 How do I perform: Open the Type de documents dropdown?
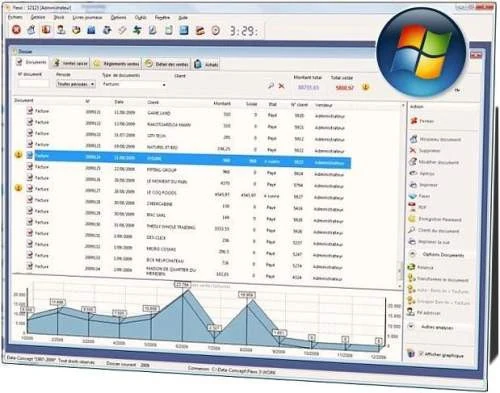[x=134, y=85]
